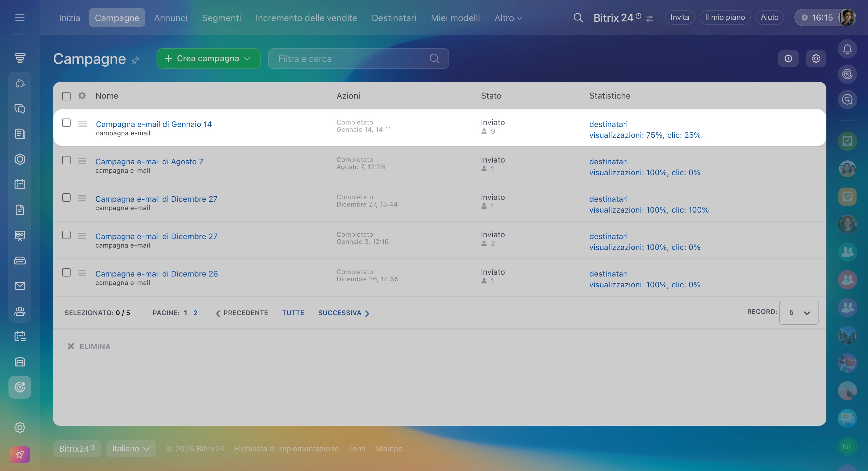Viewport: 868px width, 471px height.
Task: Open the rocket icon at sidebar bottom
Action: click(20, 455)
